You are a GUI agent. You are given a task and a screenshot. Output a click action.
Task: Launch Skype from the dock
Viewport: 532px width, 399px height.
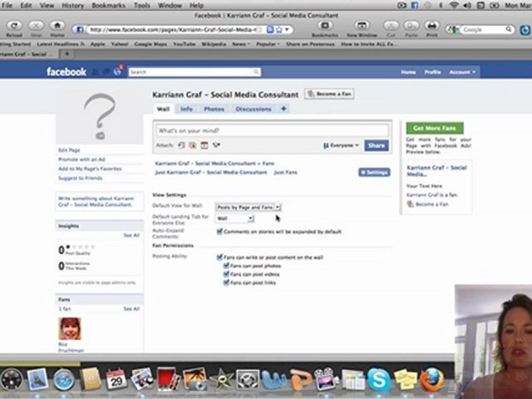point(378,379)
